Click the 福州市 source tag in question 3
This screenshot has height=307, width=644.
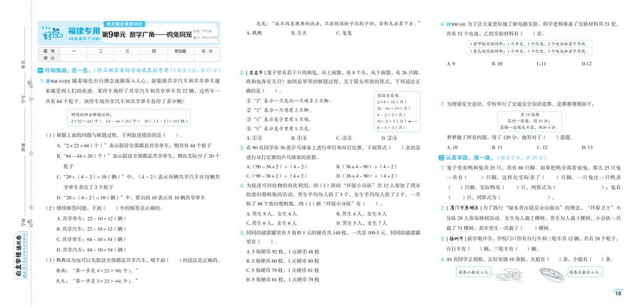point(457,238)
